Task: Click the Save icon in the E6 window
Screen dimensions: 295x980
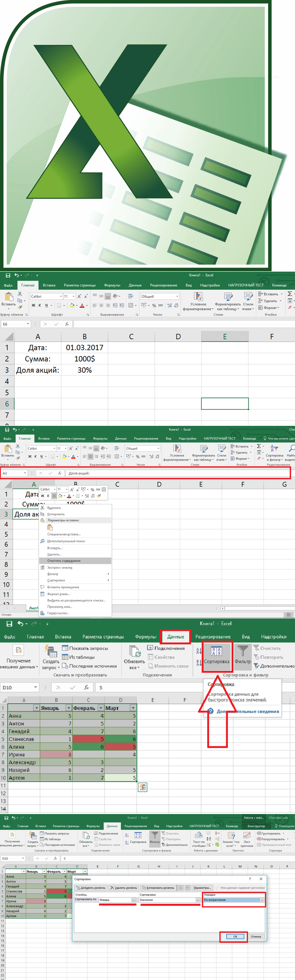Action: pyautogui.click(x=8, y=275)
